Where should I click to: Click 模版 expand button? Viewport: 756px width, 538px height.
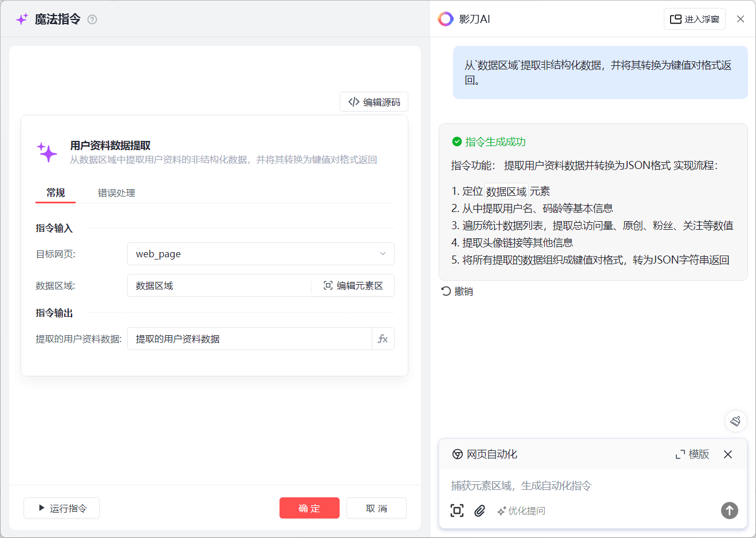(x=692, y=454)
